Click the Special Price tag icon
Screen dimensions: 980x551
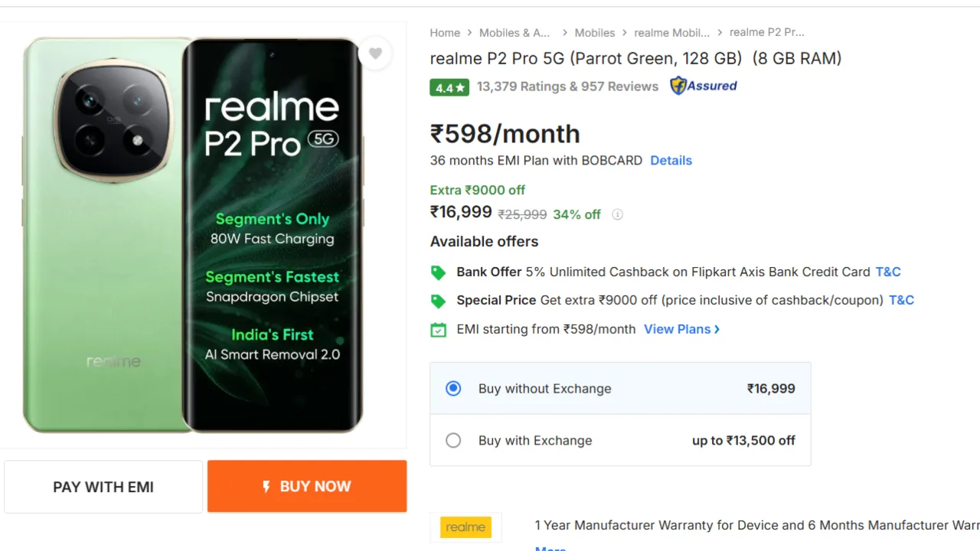438,300
